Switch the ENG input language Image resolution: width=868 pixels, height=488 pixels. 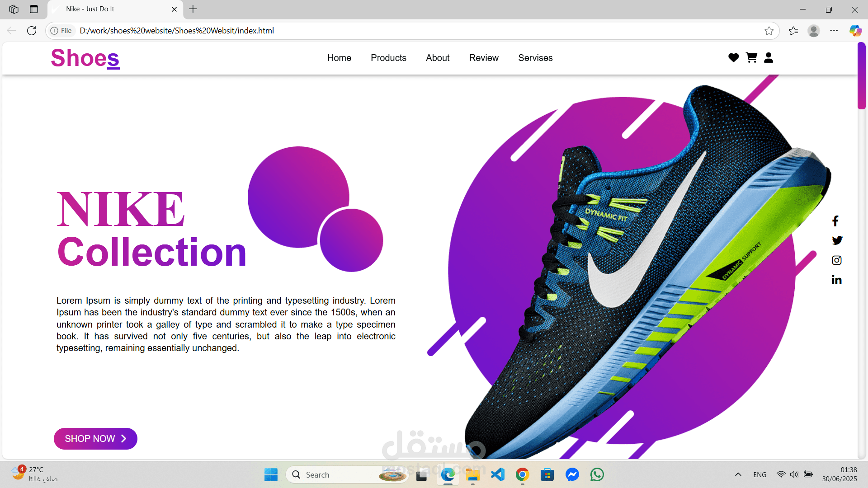pos(759,475)
